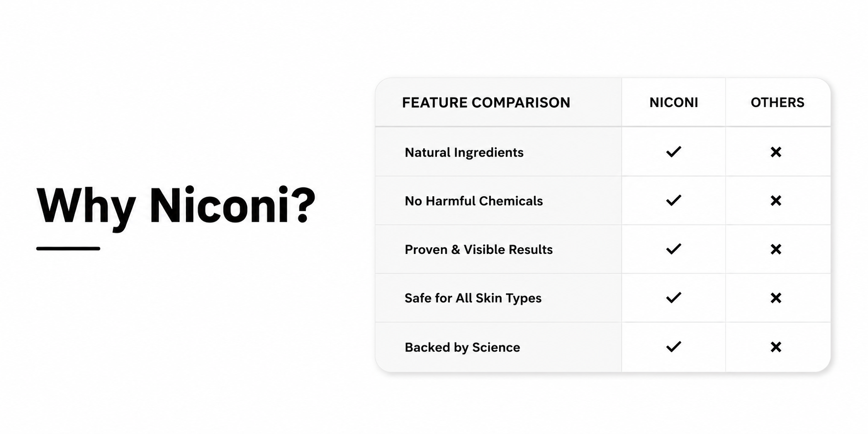868x434 pixels.
Task: Select the Safe for All Skin Types label
Action: pyautogui.click(x=473, y=298)
